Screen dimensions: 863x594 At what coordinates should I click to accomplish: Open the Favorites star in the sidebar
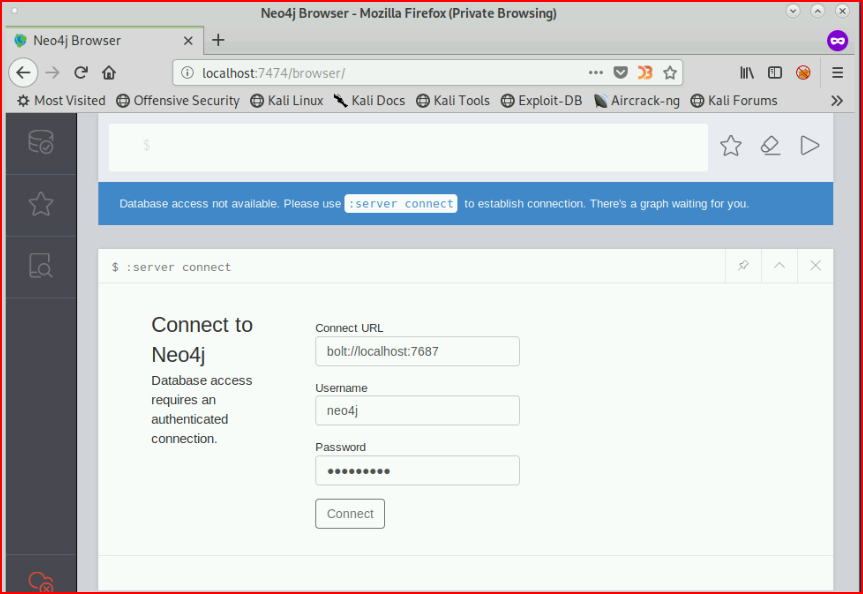coord(41,204)
